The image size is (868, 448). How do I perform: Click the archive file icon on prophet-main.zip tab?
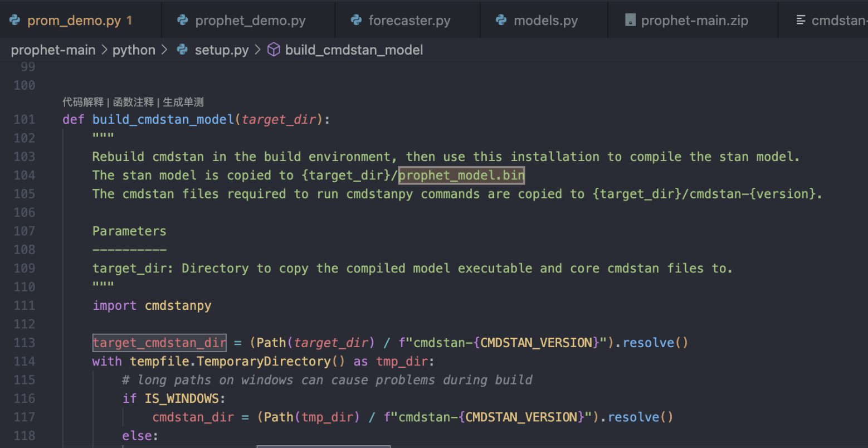[x=630, y=21]
